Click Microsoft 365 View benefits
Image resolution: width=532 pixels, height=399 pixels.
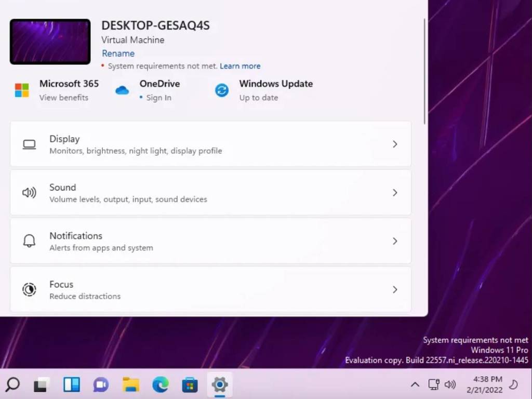(x=64, y=98)
